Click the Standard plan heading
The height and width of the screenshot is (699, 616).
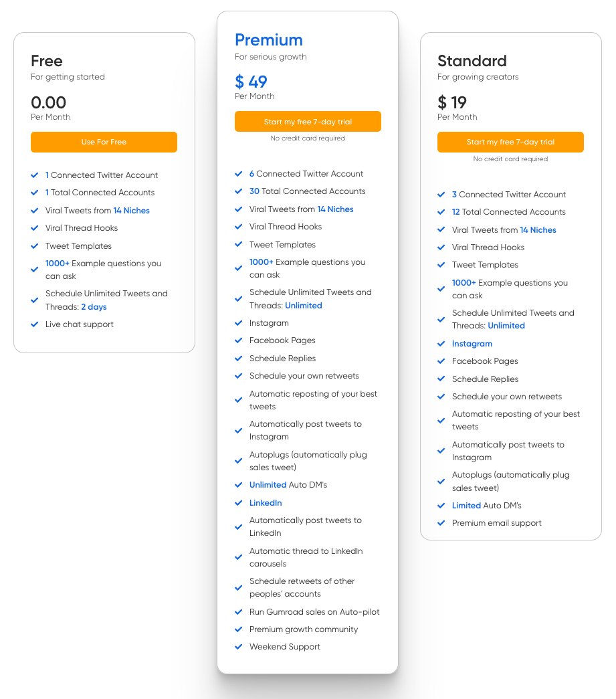[472, 61]
